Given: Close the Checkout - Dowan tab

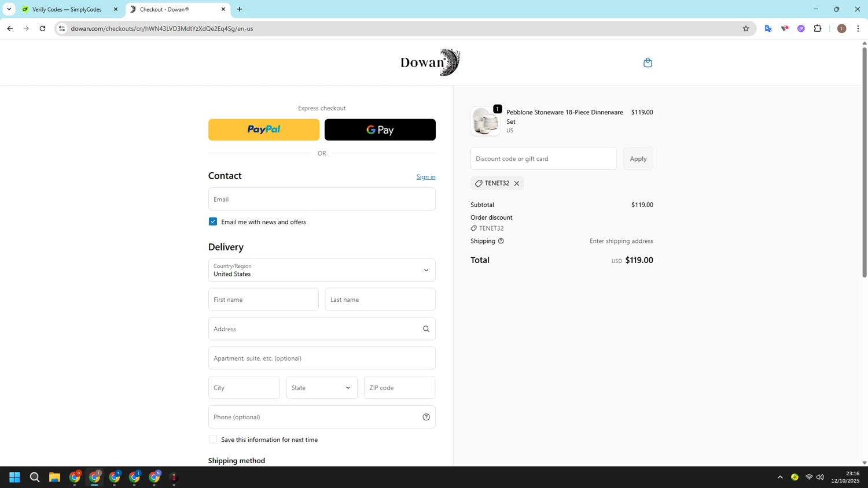Looking at the screenshot, I should pyautogui.click(x=223, y=9).
